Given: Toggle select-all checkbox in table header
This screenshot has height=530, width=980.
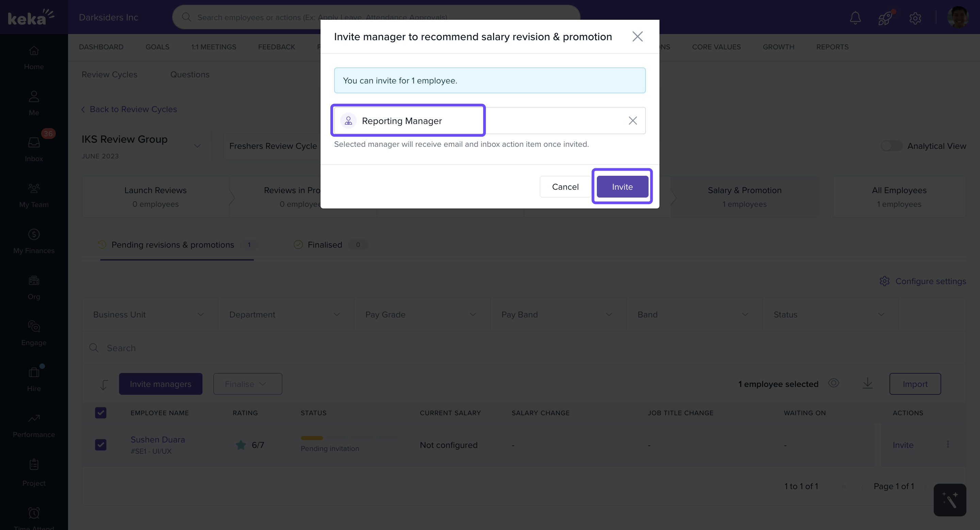Looking at the screenshot, I should coord(101,413).
